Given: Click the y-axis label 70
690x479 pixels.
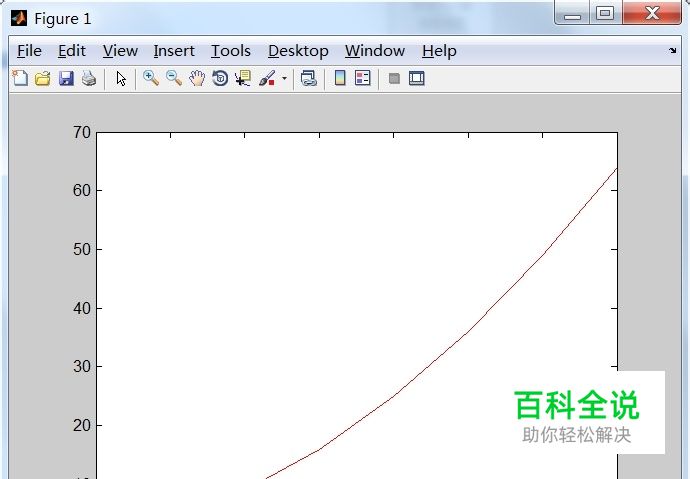Looking at the screenshot, I should 82,132.
